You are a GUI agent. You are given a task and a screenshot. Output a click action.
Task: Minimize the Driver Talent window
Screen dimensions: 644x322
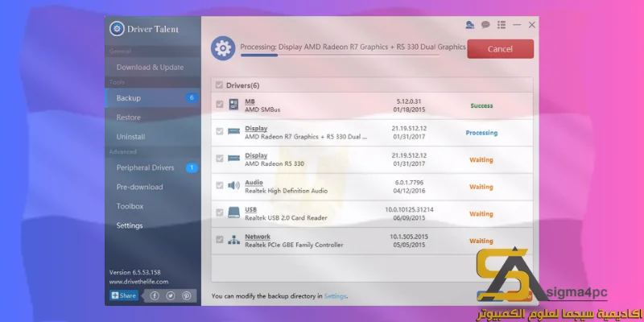click(517, 25)
